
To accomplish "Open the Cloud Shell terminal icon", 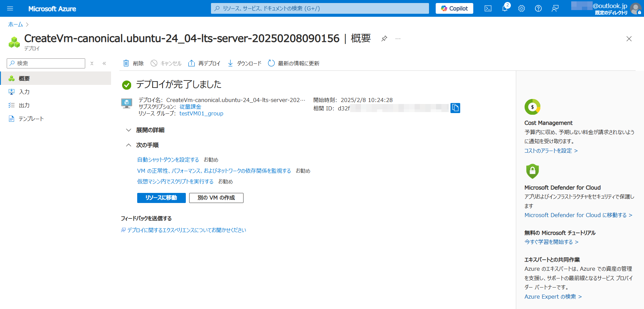I will [488, 8].
